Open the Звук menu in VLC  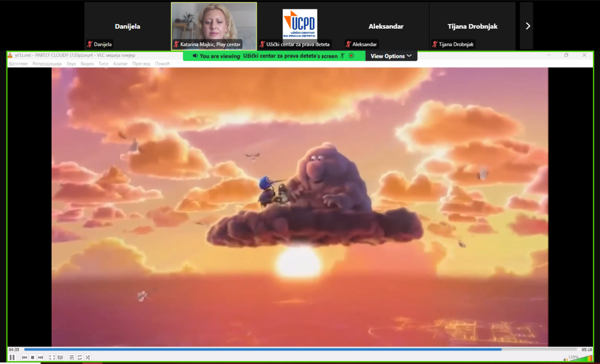coord(71,64)
